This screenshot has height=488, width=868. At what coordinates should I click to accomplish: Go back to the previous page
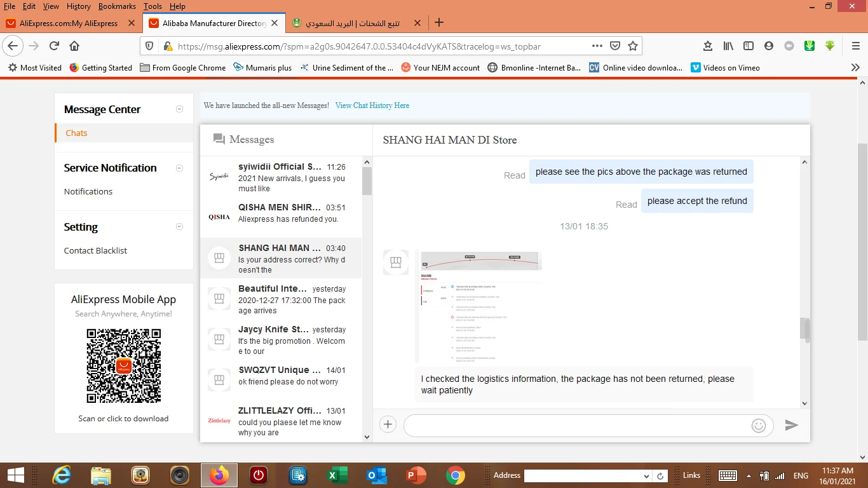13,46
